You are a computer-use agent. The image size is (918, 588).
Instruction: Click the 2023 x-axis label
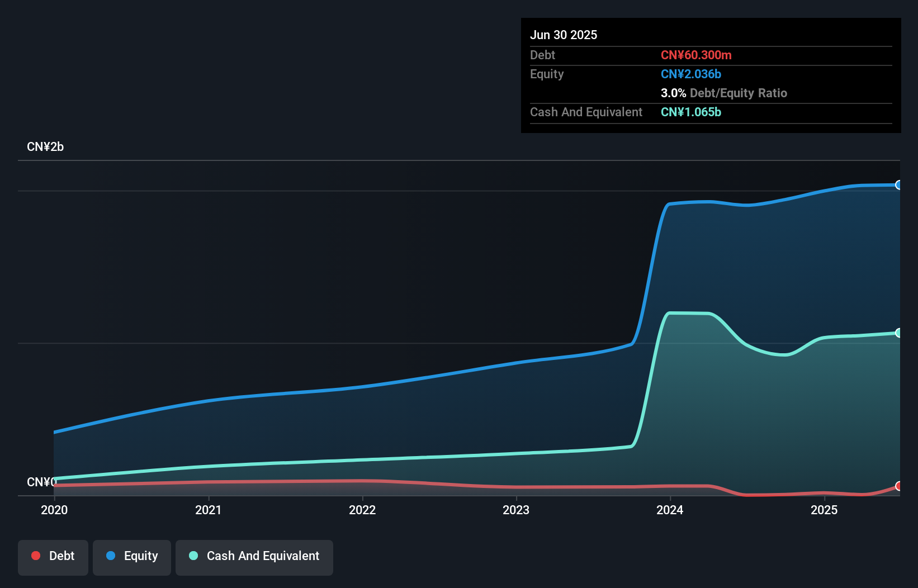pos(516,510)
